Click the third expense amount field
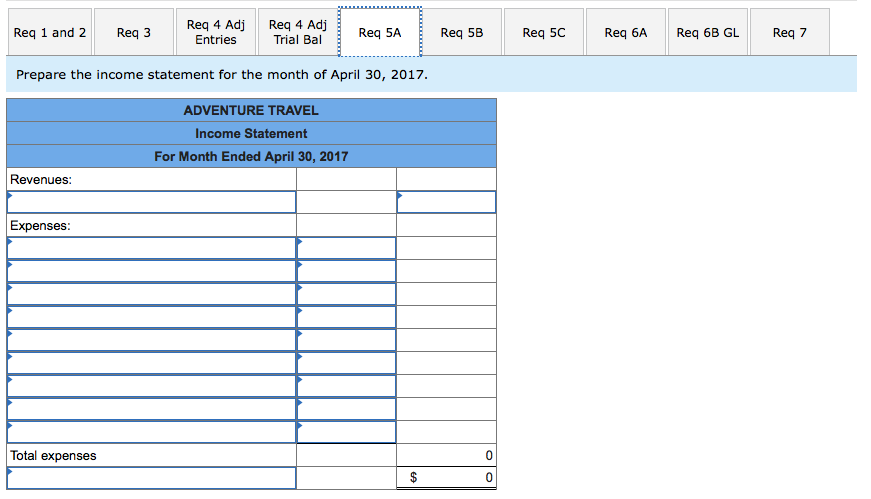 [346, 294]
